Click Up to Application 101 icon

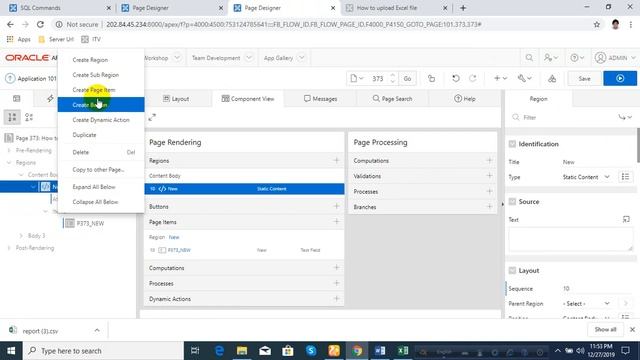point(10,78)
